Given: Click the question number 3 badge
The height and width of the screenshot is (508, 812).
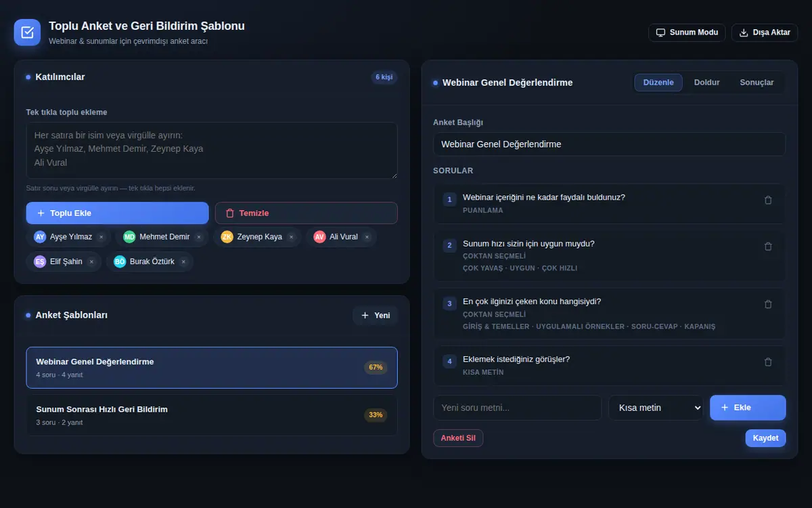Looking at the screenshot, I should click(450, 304).
